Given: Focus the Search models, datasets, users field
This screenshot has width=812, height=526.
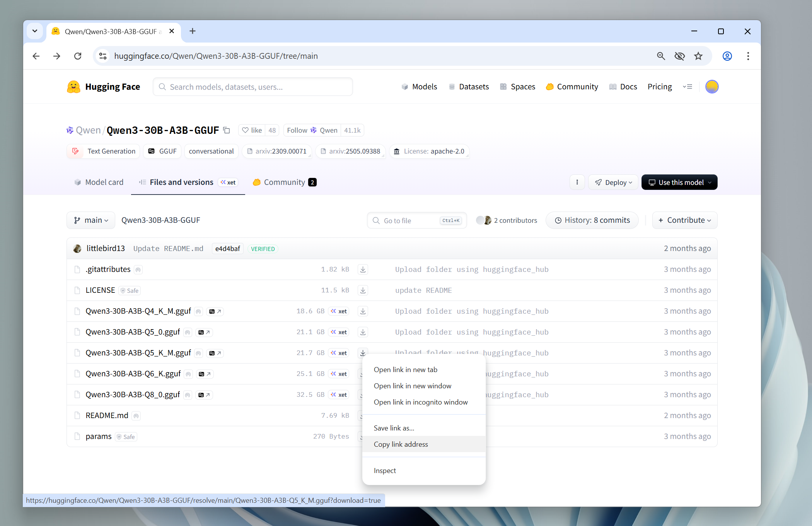Looking at the screenshot, I should [x=253, y=87].
